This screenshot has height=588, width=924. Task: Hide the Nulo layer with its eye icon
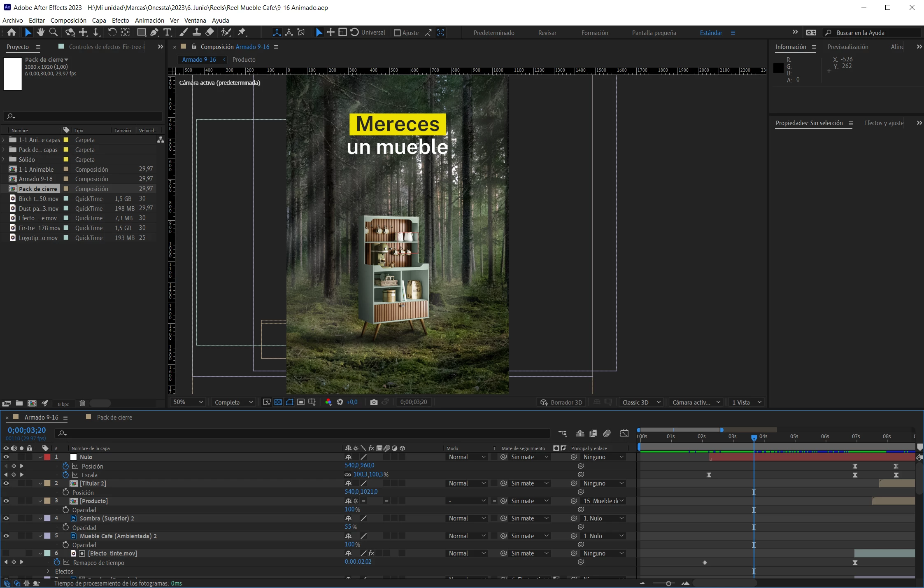coord(6,457)
